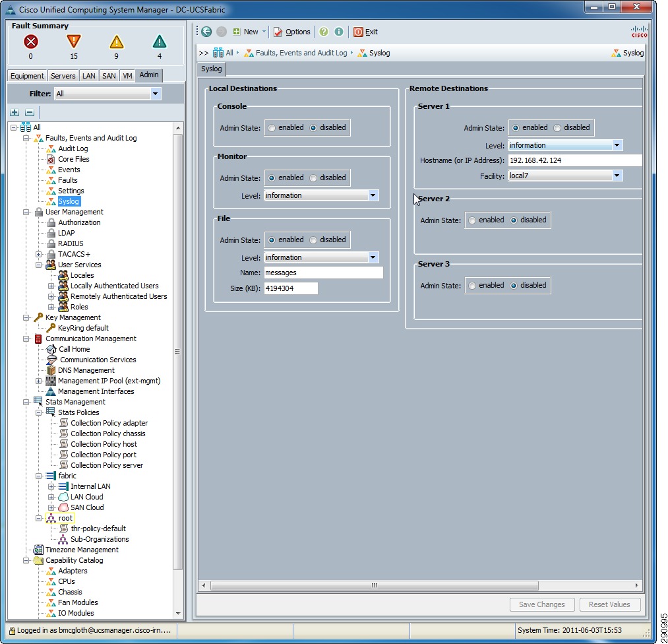Click the collapse all minus icon
Viewport: 668px width, 644px height.
pyautogui.click(x=30, y=113)
